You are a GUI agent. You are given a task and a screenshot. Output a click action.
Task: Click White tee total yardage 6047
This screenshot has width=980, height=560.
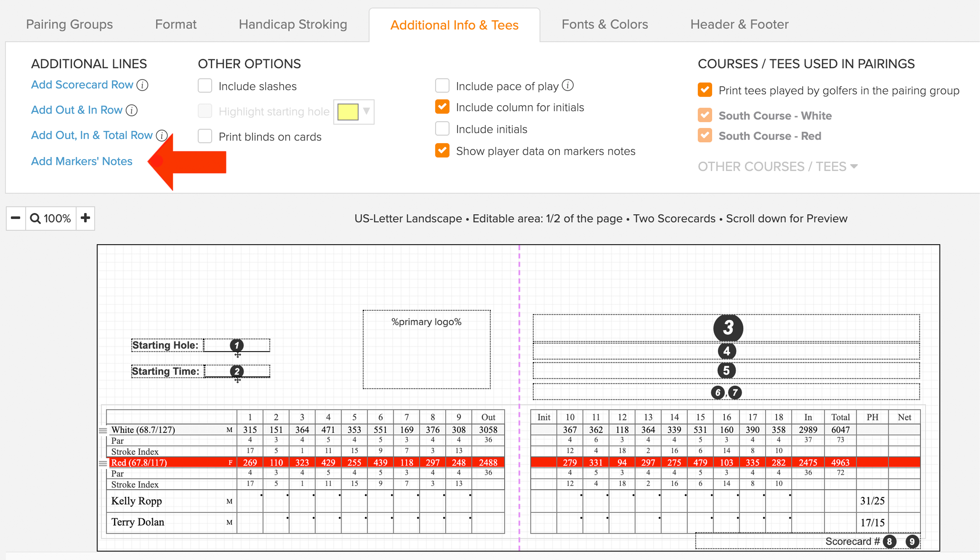tap(840, 430)
